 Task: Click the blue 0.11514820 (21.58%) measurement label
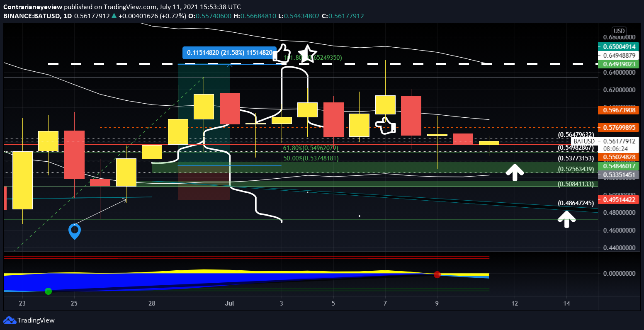point(229,53)
